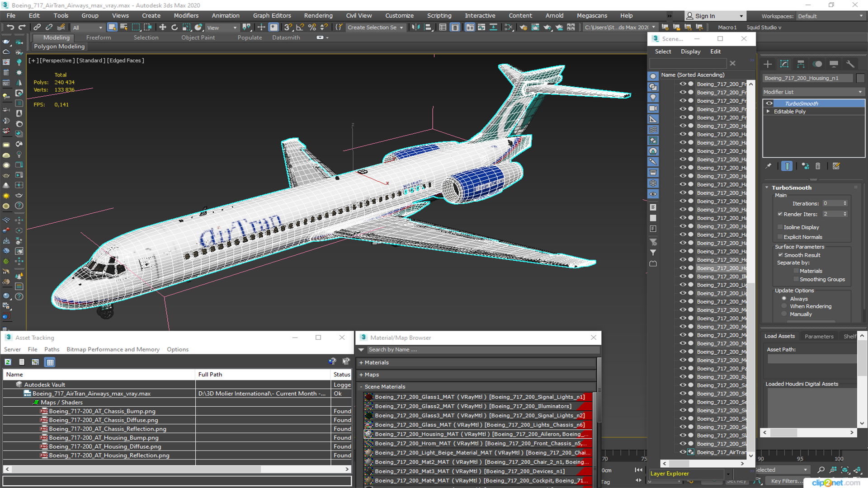Activate the Select and Rotate tool
The image size is (868, 488).
pyautogui.click(x=175, y=28)
